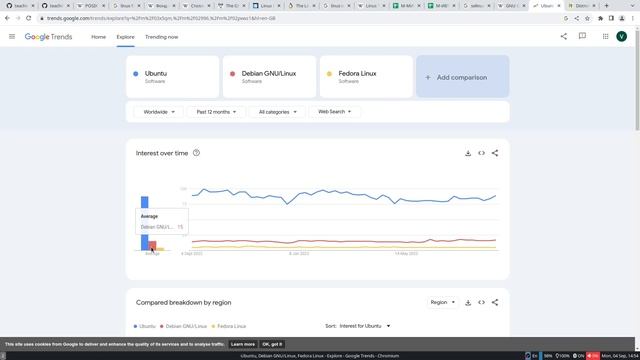This screenshot has height=360, width=640.
Task: Open the Google apps grid
Action: coord(605,36)
